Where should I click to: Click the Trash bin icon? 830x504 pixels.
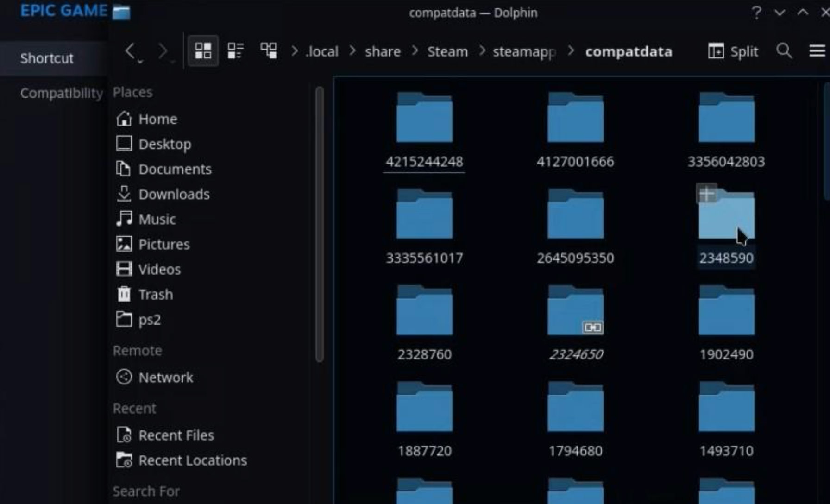click(x=124, y=294)
